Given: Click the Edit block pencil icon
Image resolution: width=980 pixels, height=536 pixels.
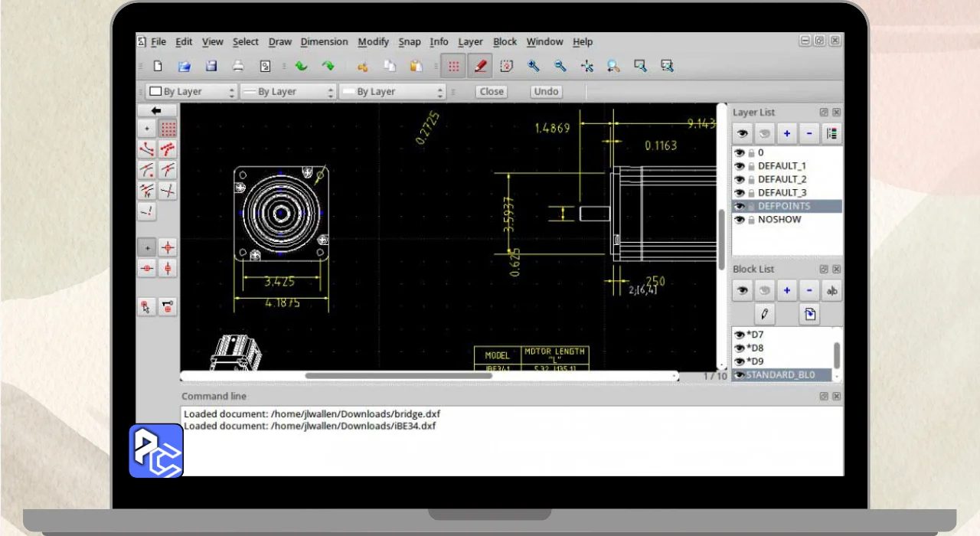Looking at the screenshot, I should [763, 314].
